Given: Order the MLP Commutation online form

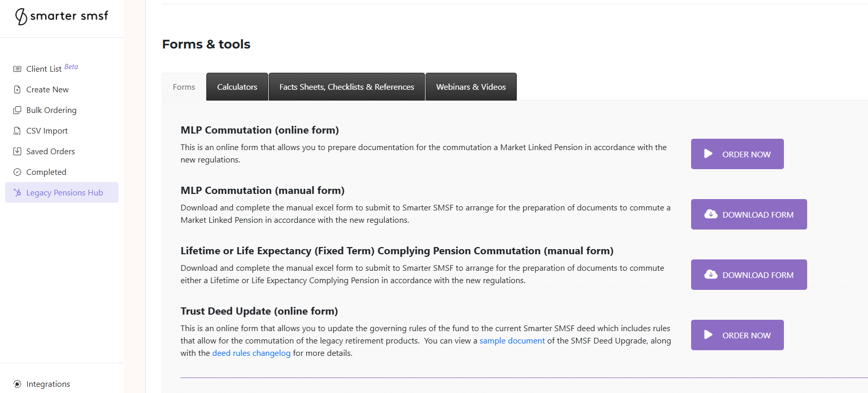Looking at the screenshot, I should 738,154.
